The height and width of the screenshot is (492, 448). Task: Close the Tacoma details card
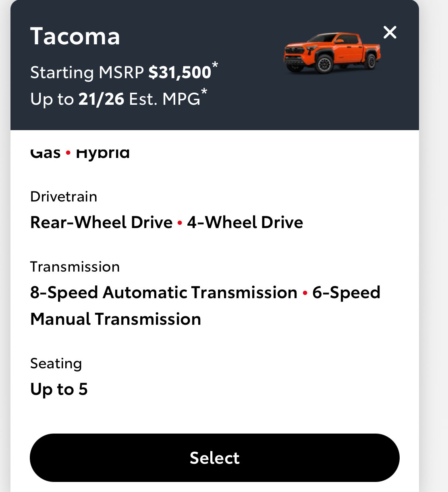click(x=390, y=32)
